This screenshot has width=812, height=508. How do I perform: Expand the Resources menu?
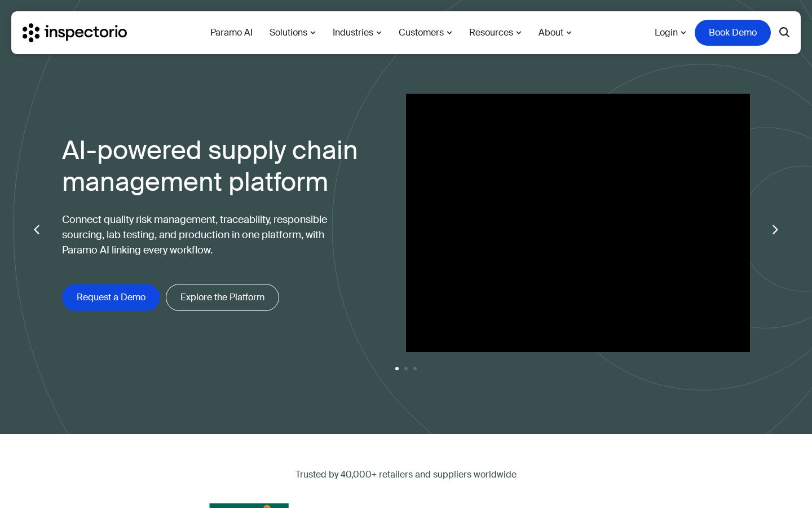point(495,32)
